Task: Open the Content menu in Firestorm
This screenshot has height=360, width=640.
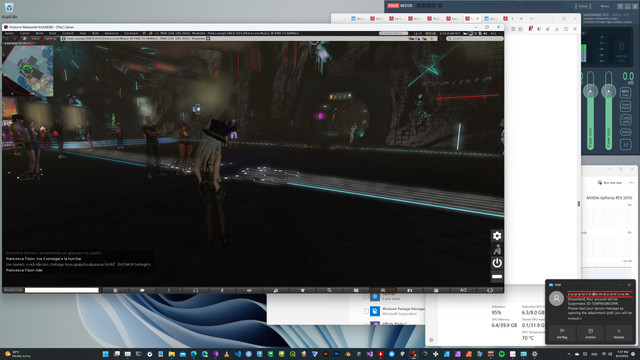Action: coord(68,33)
